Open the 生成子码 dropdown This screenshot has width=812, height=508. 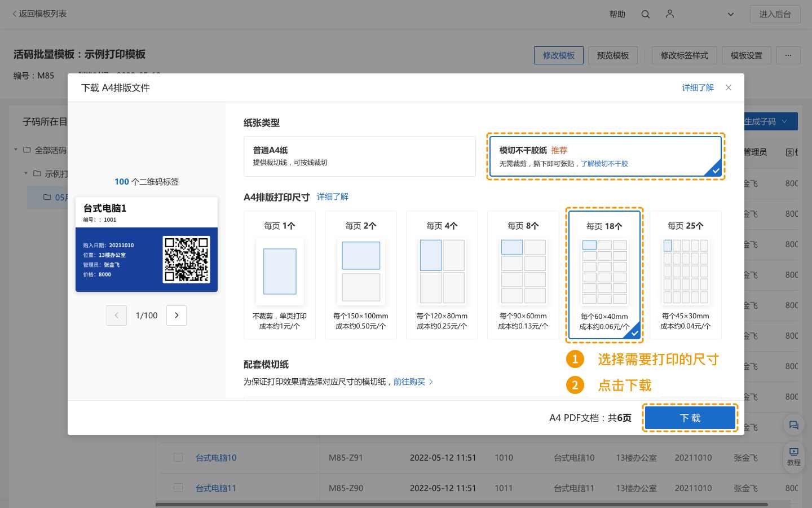click(x=766, y=121)
